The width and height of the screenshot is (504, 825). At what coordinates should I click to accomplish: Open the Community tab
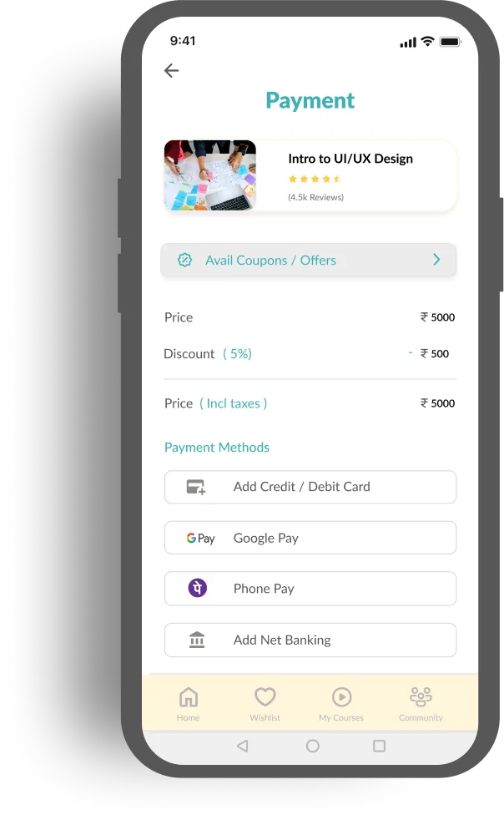point(421,704)
